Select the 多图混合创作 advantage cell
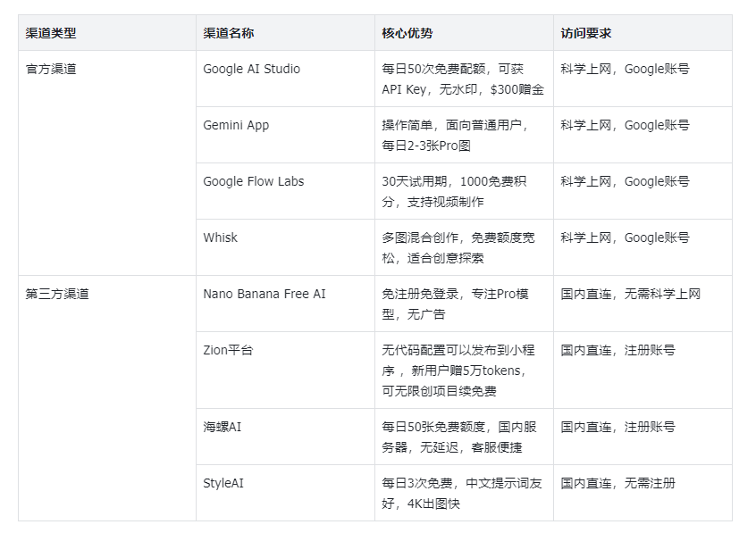The height and width of the screenshot is (533, 756). 465,247
